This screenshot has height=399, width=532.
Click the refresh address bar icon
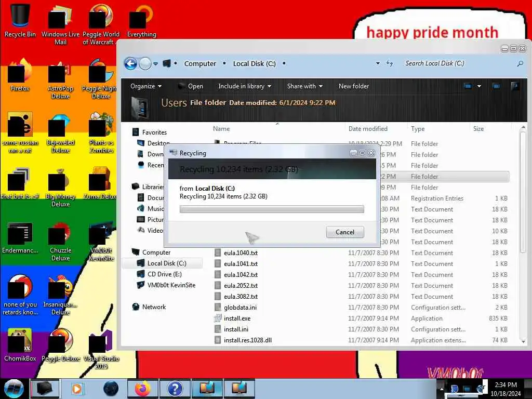pos(390,63)
